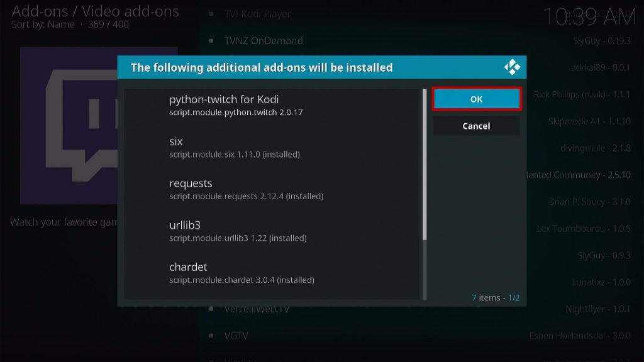Screen dimensions: 644x362
Task: Click the Sort by: Name label
Action: 43,25
